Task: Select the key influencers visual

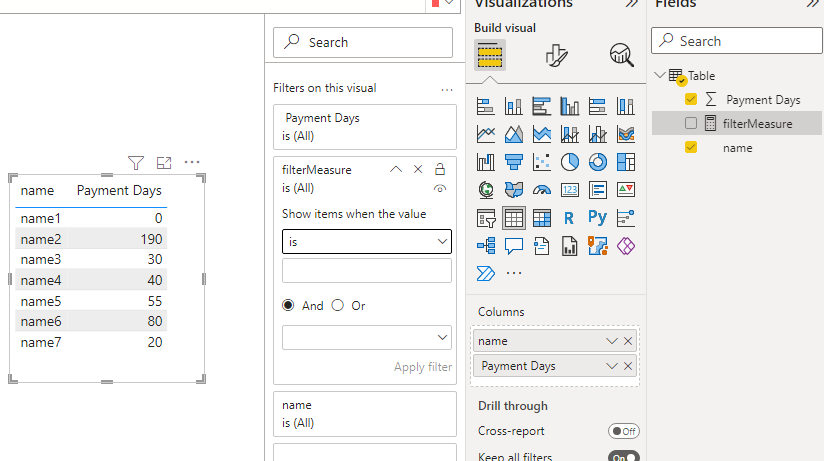Action: coord(625,218)
